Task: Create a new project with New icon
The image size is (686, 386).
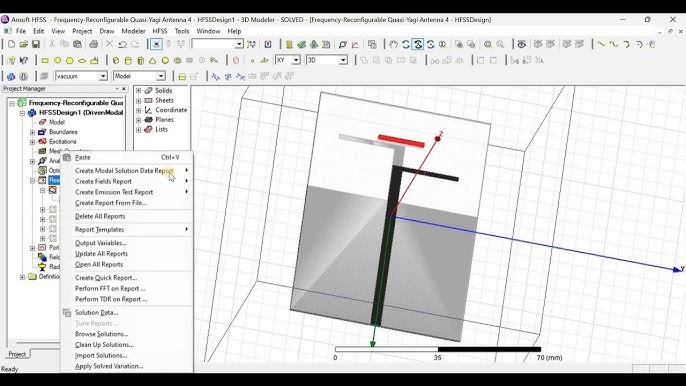Action: point(11,44)
